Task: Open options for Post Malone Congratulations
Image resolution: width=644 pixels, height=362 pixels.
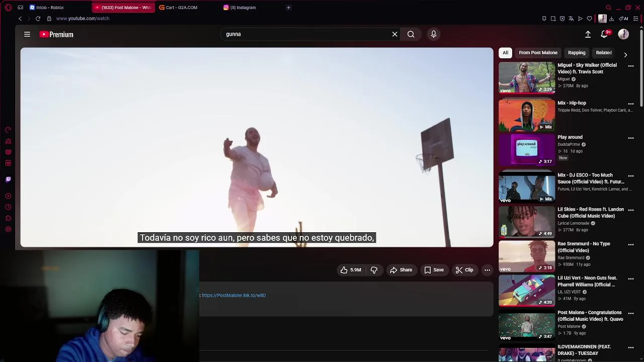Action: click(x=631, y=314)
